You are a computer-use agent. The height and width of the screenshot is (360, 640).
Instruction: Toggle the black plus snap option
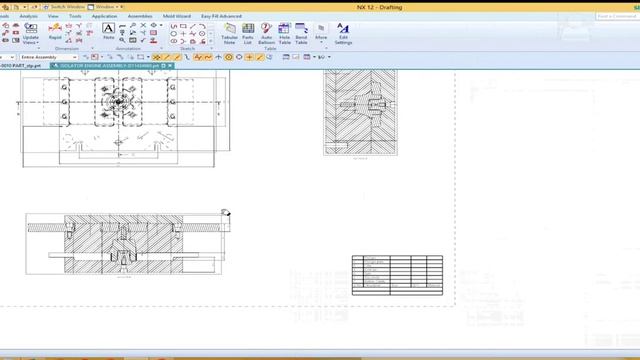218,57
